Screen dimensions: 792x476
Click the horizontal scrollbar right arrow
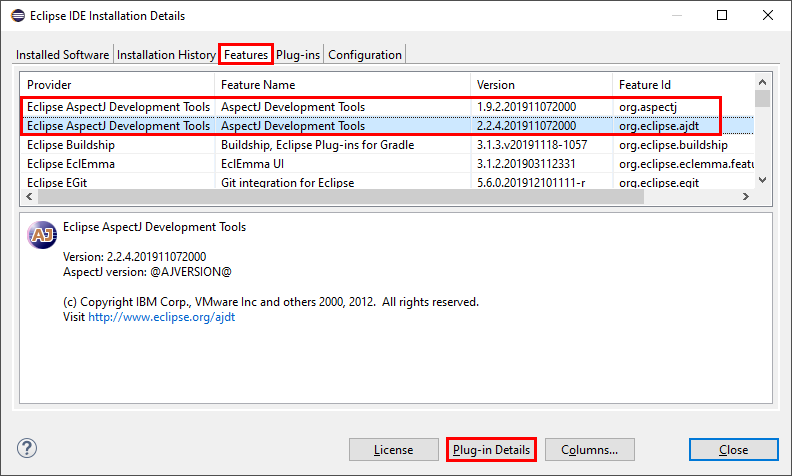point(746,197)
